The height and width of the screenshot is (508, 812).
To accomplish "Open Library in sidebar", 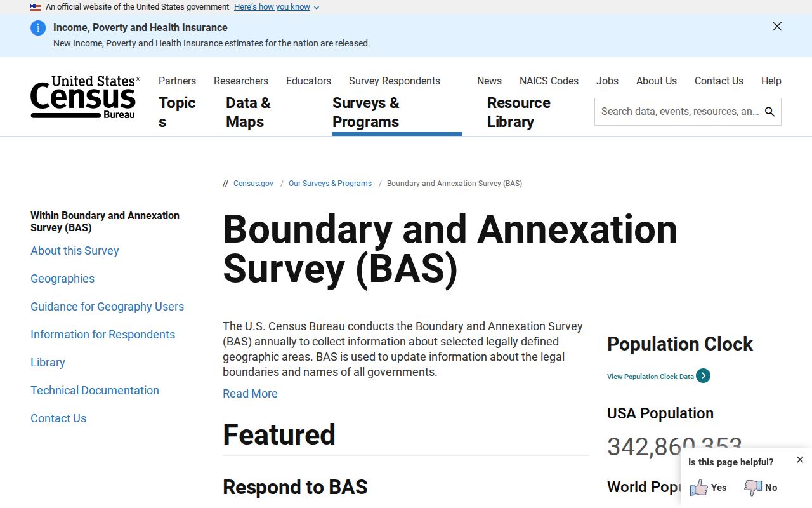I will pos(48,363).
